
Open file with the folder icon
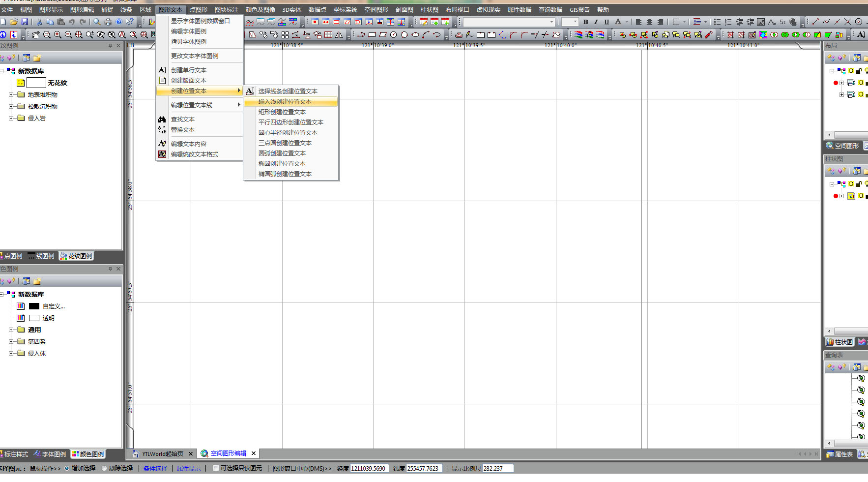14,22
